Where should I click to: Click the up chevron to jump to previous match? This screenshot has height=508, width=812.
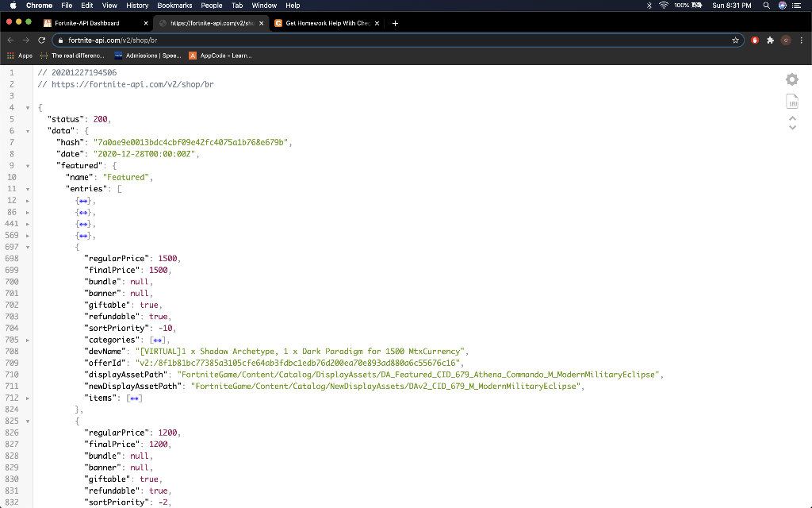791,117
